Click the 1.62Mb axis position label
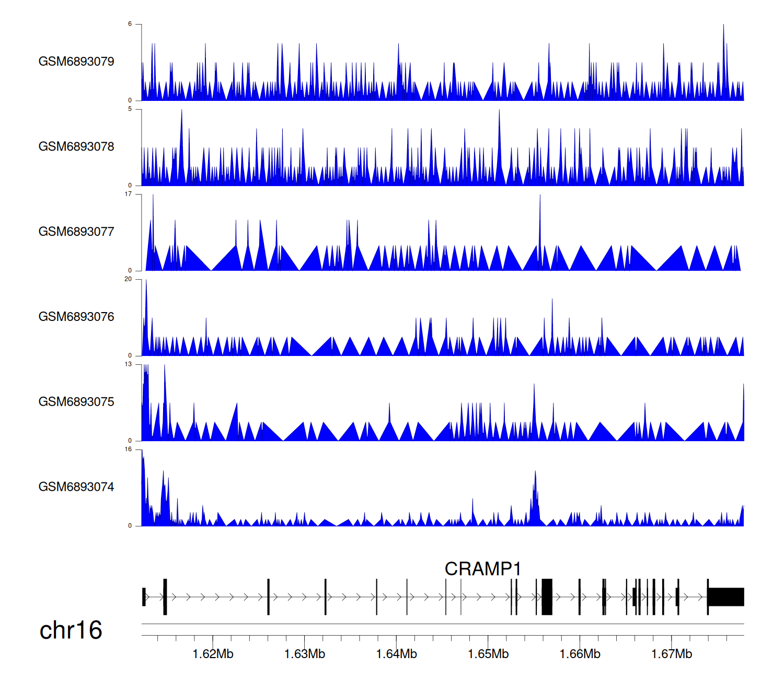784x690 pixels. click(213, 654)
